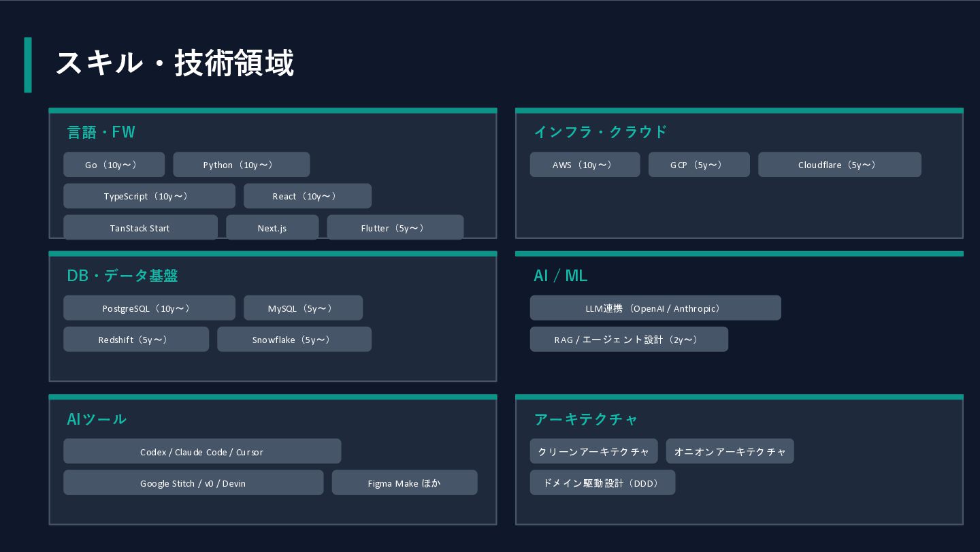The height and width of the screenshot is (552, 980).
Task: Select the Snowflake (5y〜) chip
Action: pyautogui.click(x=294, y=339)
